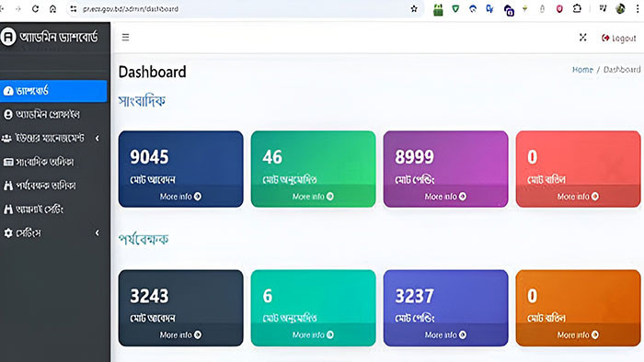644x362 pixels.
Task: Click the arrow icon on 3237 card footer
Action: pos(463,335)
